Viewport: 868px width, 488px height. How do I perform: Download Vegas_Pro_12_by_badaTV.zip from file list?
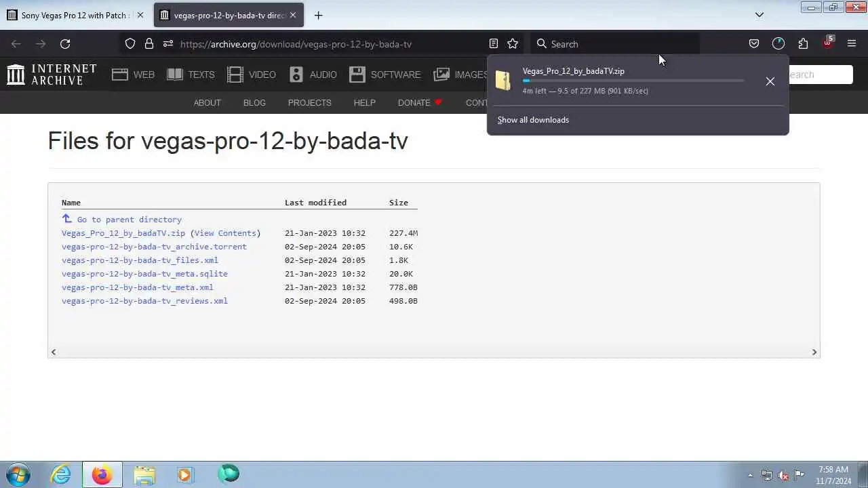pyautogui.click(x=123, y=233)
